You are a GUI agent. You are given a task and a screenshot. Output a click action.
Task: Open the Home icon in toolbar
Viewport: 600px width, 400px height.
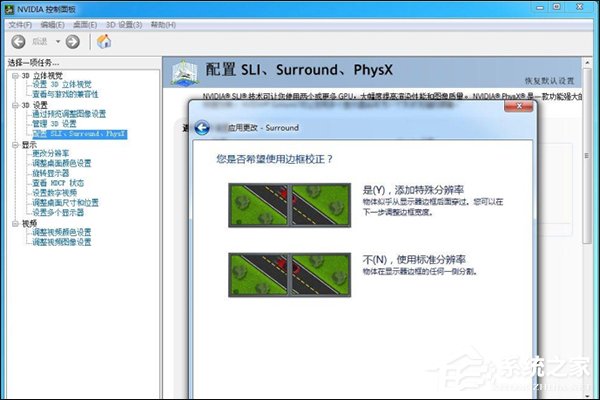click(104, 41)
